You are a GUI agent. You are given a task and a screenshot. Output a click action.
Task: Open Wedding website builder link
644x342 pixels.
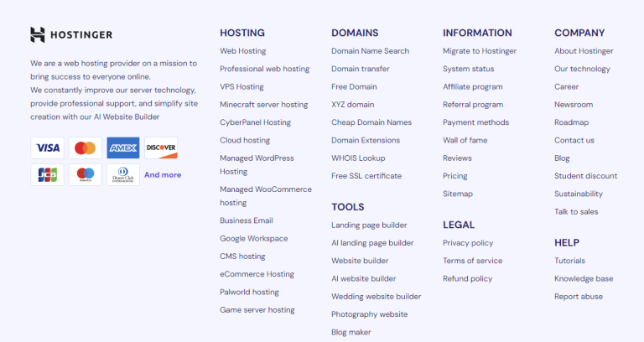coord(377,297)
